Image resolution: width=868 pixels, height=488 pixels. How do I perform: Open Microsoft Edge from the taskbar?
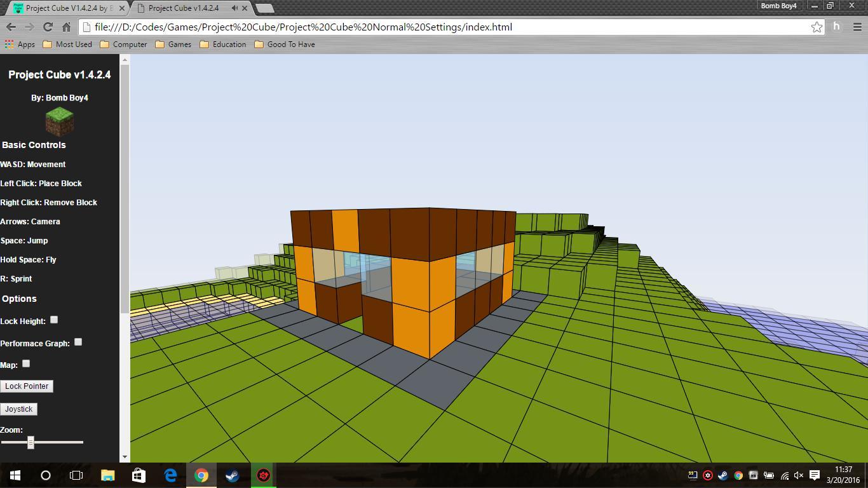click(170, 475)
